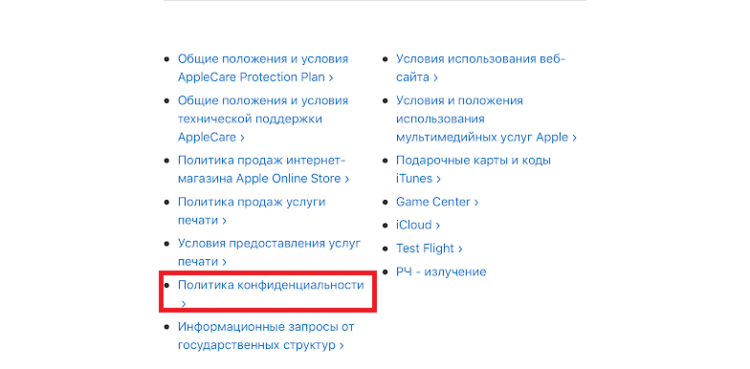Open Подарочные карты и коды iTunes link
This screenshot has height=369, width=750.
click(474, 169)
